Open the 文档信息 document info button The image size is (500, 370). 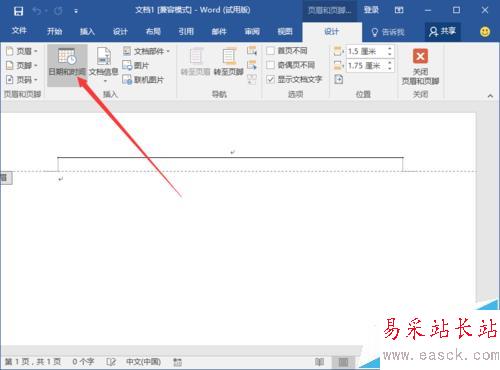pyautogui.click(x=104, y=64)
